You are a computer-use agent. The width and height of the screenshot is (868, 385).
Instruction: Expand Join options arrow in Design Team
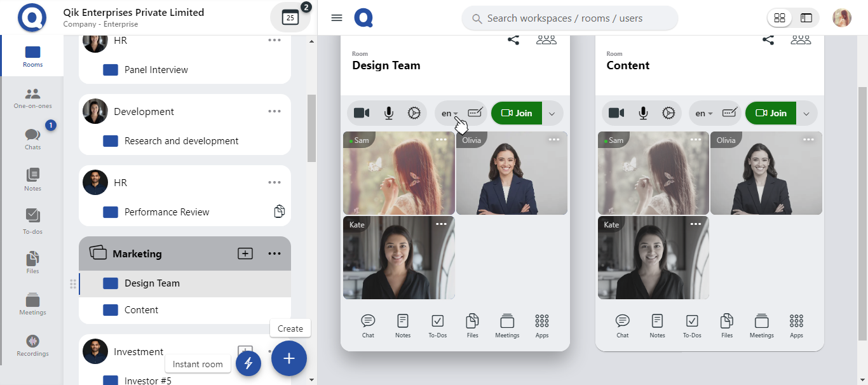click(x=552, y=114)
